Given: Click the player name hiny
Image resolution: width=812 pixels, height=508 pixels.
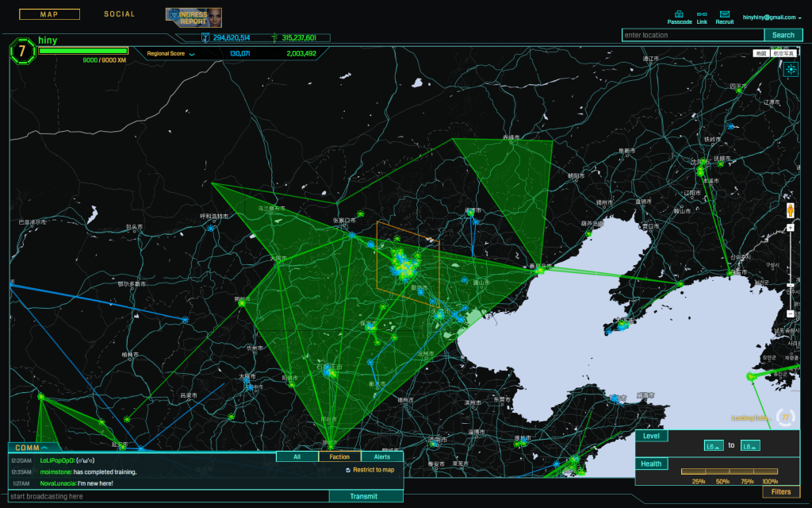Looking at the screenshot, I should click(x=48, y=40).
